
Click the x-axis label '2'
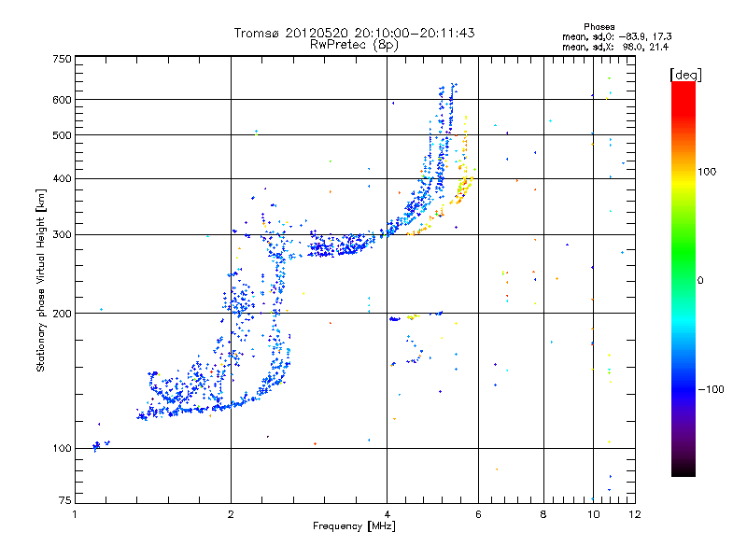231,514
